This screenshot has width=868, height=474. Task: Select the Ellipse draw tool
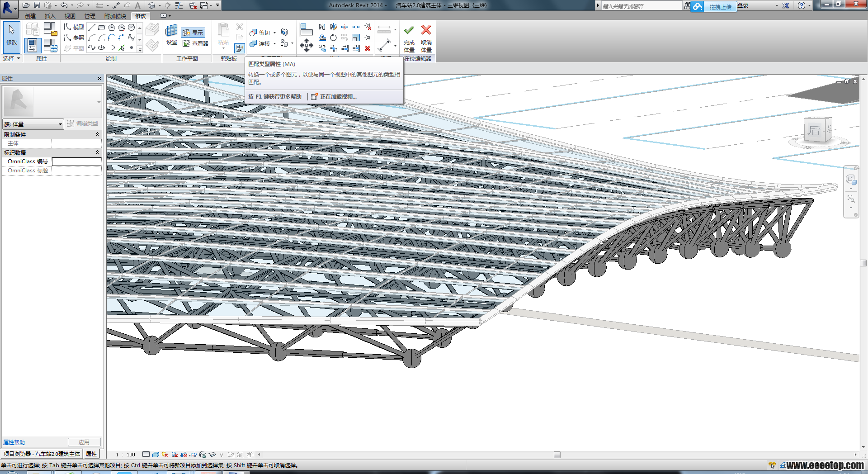(102, 47)
